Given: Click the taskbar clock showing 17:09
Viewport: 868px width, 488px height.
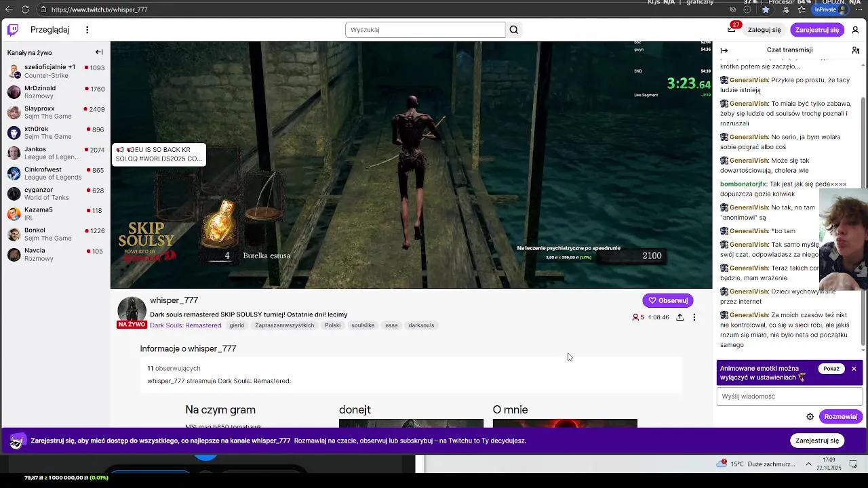Looking at the screenshot, I should (x=829, y=464).
